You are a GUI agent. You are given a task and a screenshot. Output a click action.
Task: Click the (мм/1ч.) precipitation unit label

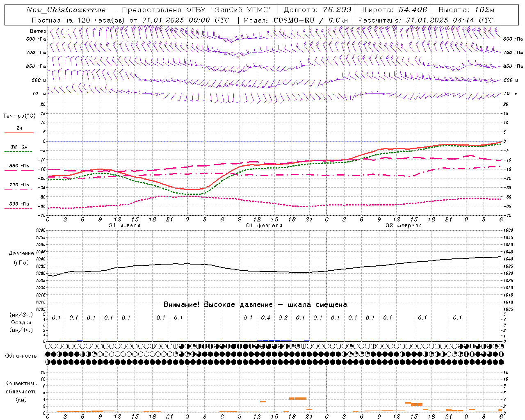pyautogui.click(x=21, y=330)
